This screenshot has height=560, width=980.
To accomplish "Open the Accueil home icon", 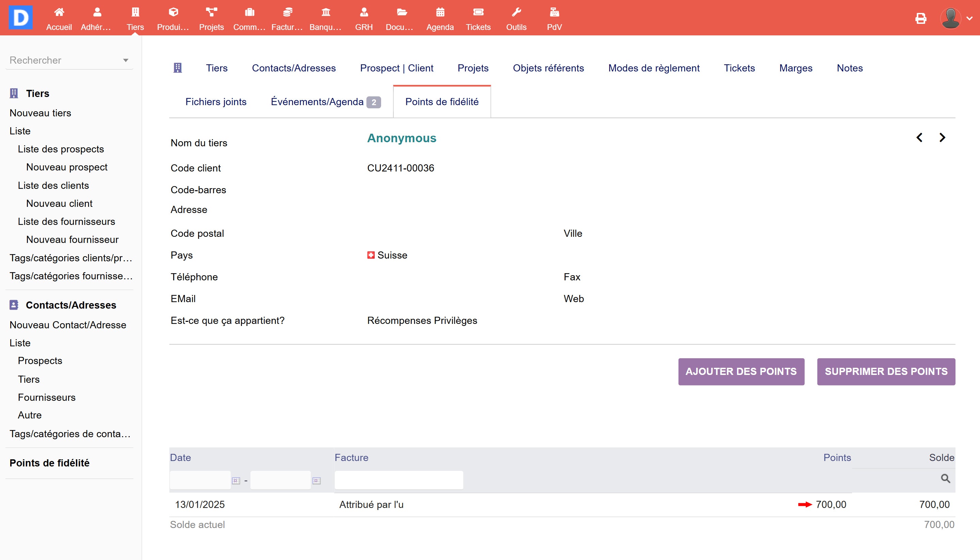I will click(59, 12).
